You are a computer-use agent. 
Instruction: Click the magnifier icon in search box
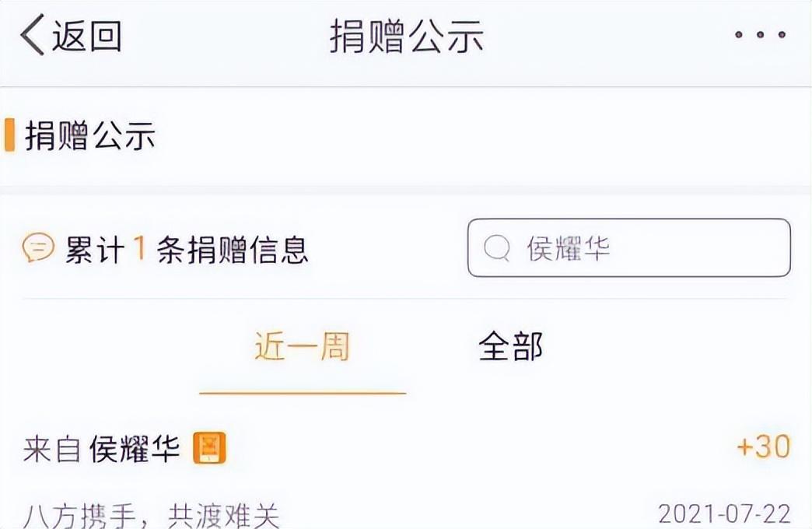coord(495,249)
